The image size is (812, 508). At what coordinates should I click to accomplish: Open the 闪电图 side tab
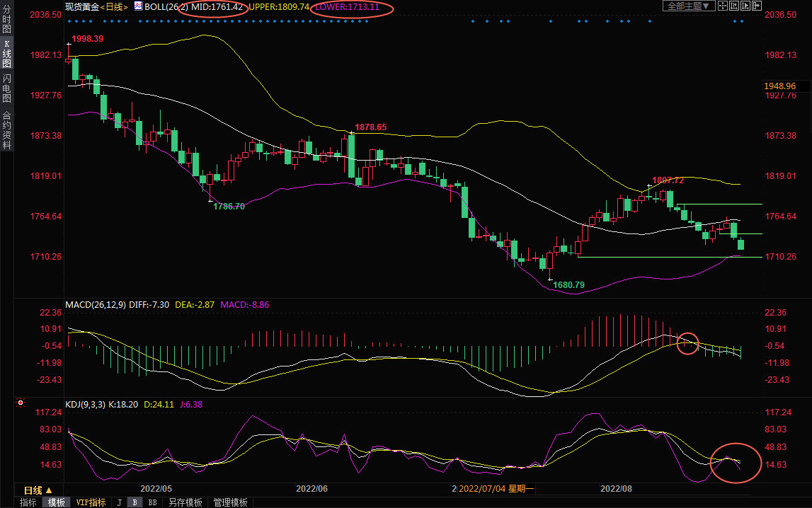click(6, 88)
